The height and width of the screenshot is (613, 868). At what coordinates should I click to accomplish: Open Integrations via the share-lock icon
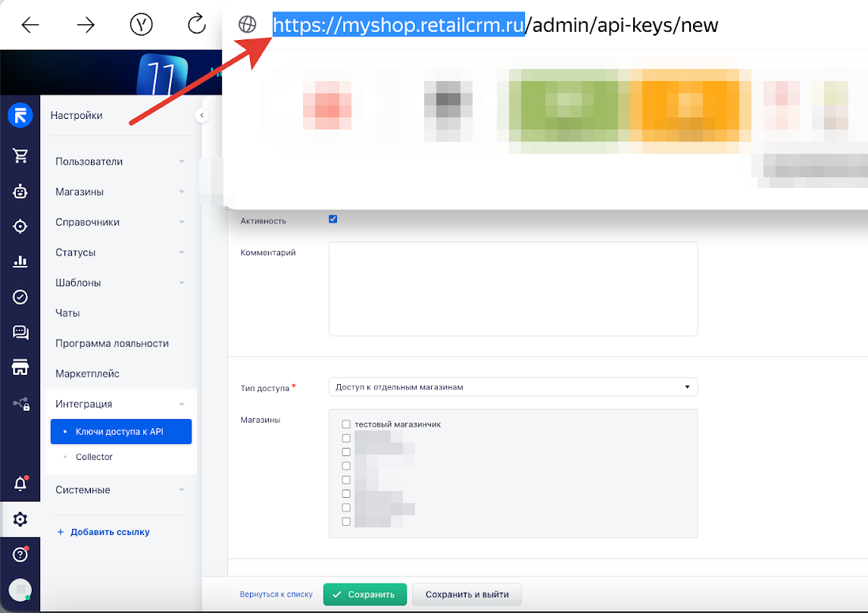[20, 403]
